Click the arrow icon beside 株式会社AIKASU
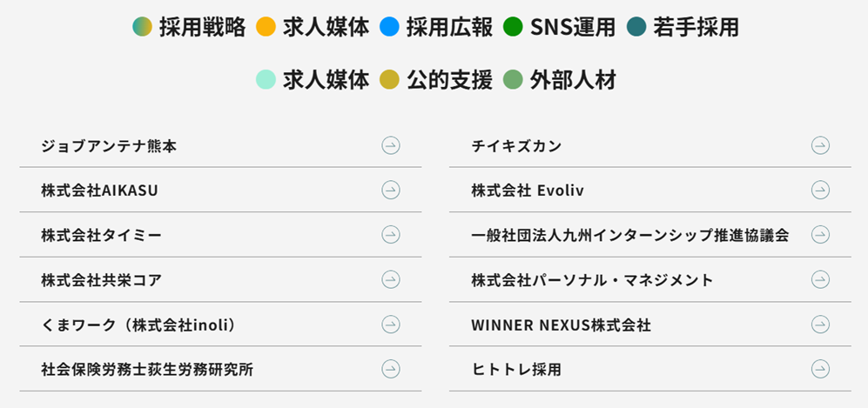 [391, 190]
